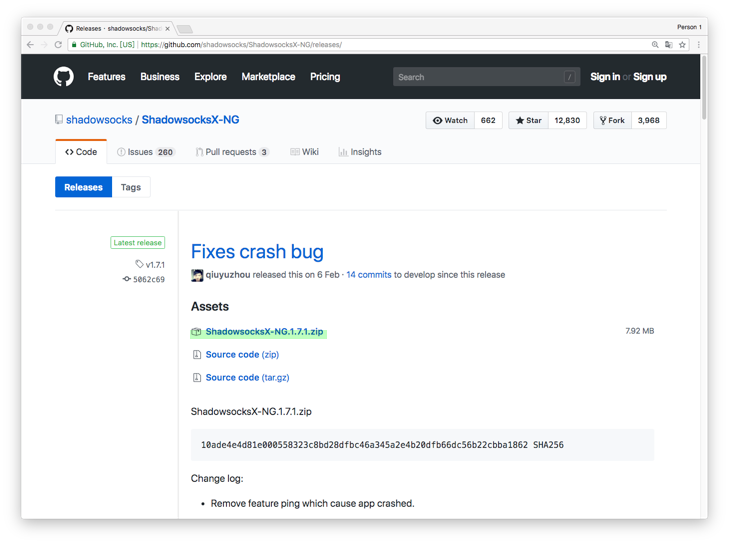Click the repository book icon
This screenshot has height=544, width=729.
pyautogui.click(x=59, y=119)
